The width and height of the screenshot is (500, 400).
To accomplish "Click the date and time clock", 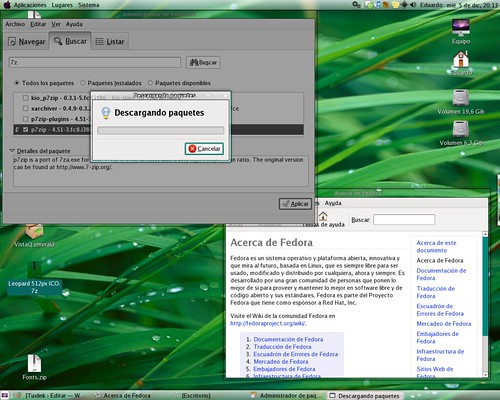I will click(471, 5).
